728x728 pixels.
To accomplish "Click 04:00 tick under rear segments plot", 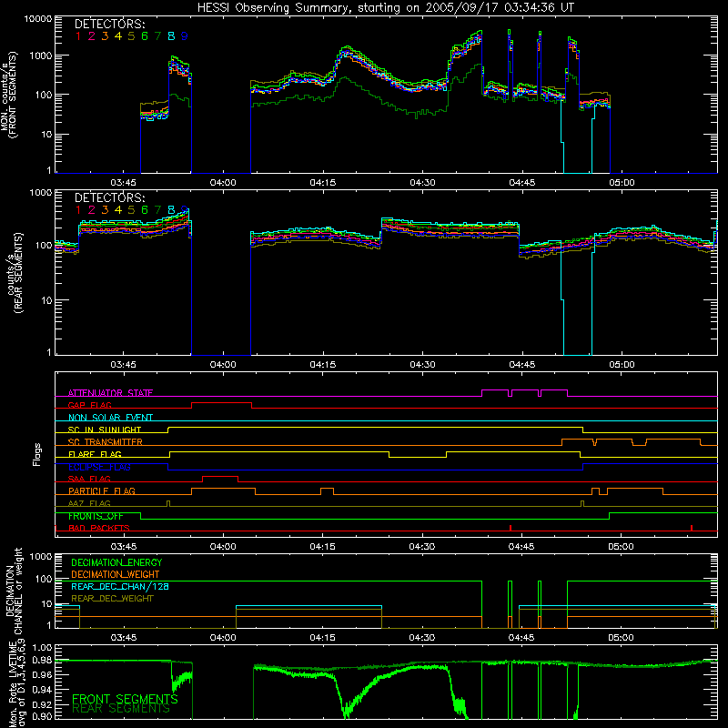I will pos(223,365).
